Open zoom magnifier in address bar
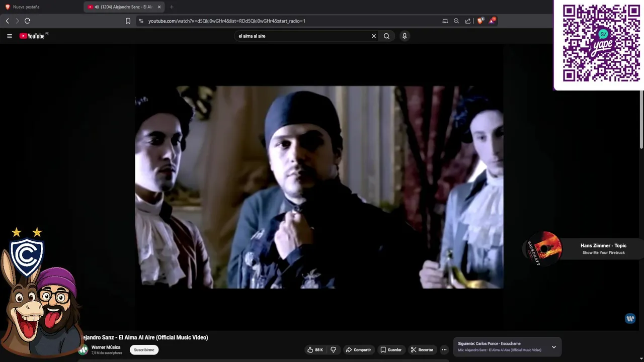644x362 pixels. point(456,21)
